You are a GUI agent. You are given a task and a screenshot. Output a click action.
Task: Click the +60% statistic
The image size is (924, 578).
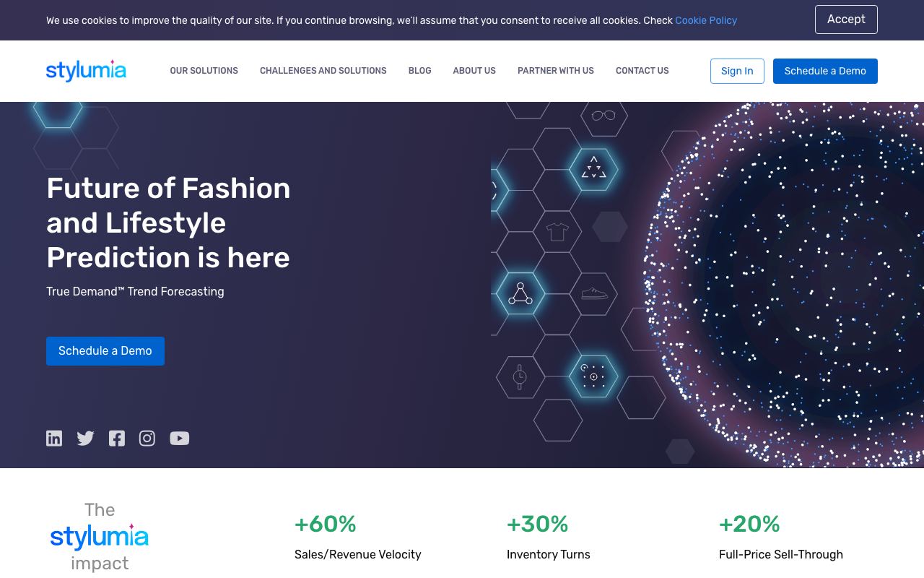point(326,524)
